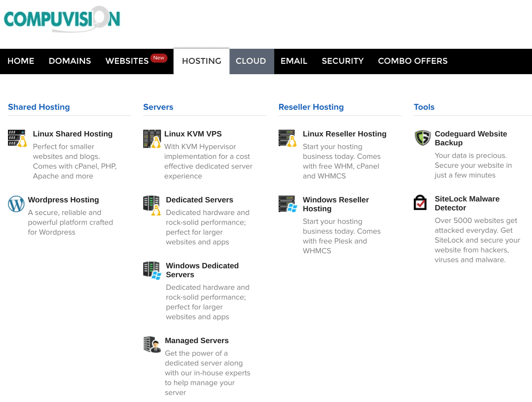Open the Servers heading link
Screen dimensions: 532x402
coord(158,107)
